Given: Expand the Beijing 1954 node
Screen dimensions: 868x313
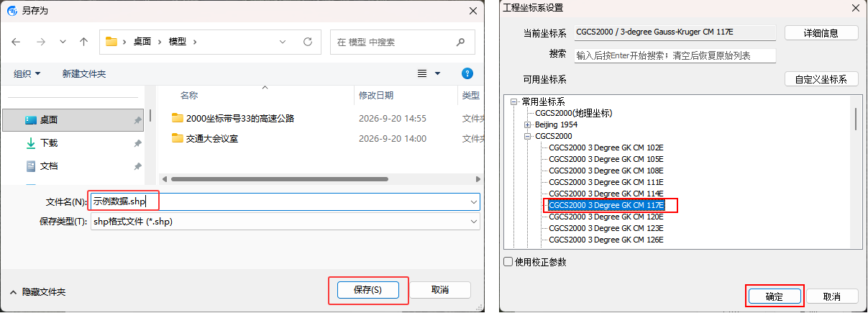Looking at the screenshot, I should (x=528, y=124).
